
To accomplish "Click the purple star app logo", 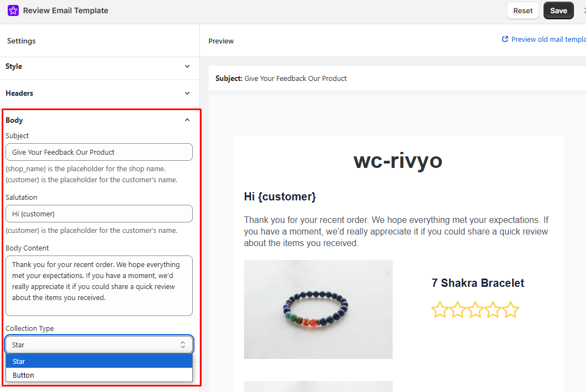I will pyautogui.click(x=13, y=10).
